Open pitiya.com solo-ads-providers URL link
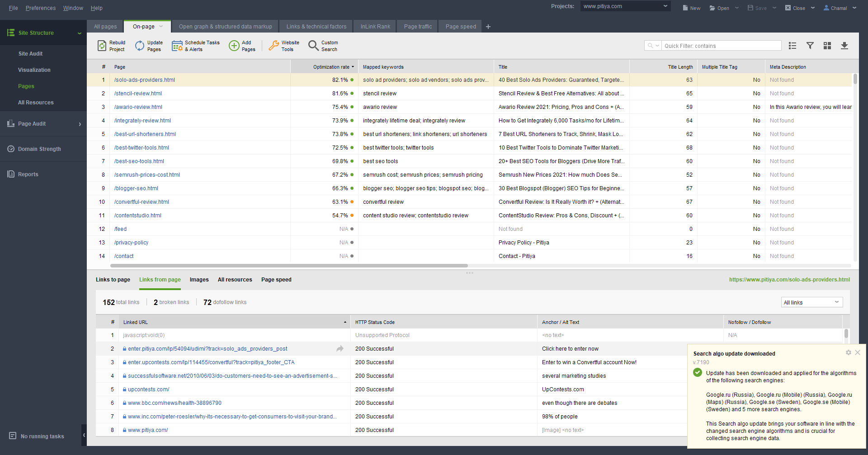 pyautogui.click(x=789, y=280)
